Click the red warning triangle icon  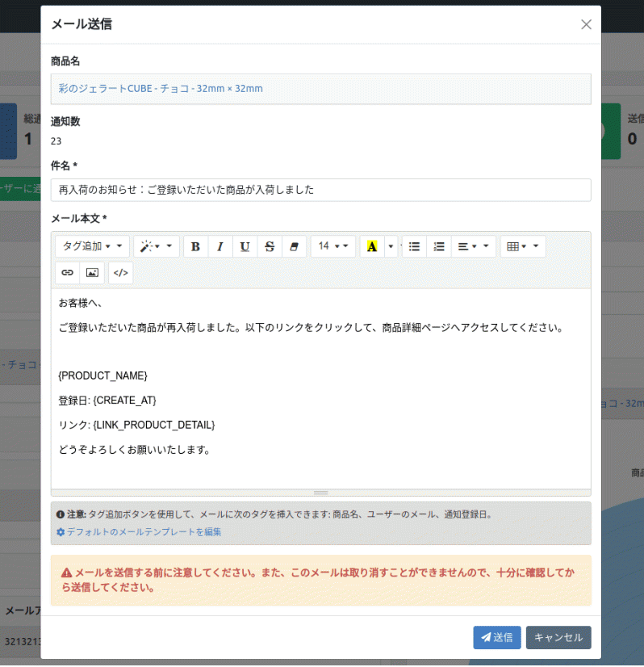66,573
